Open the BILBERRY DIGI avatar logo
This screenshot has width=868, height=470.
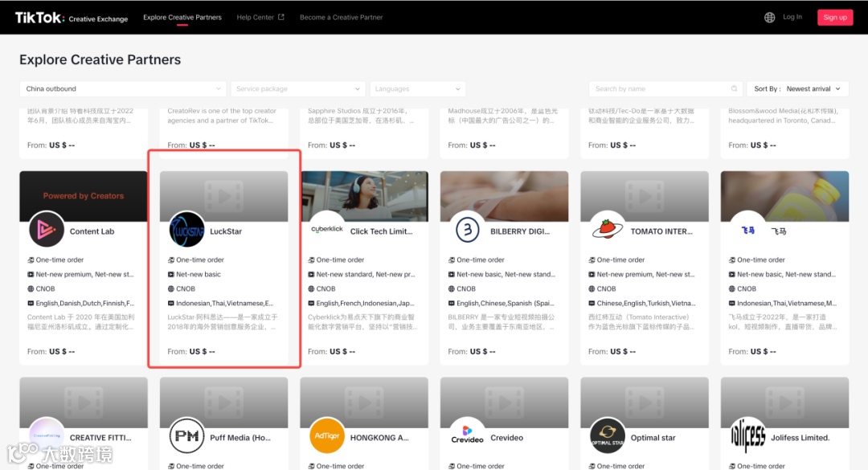pos(467,229)
